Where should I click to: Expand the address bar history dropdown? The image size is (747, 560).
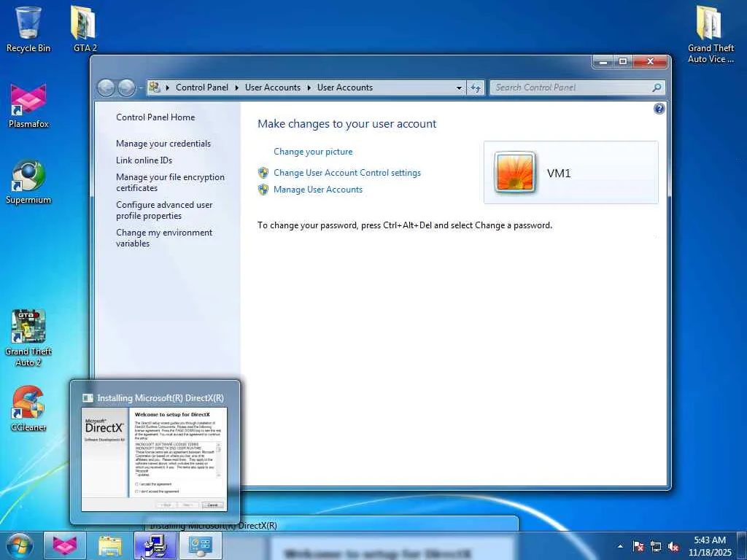coord(459,87)
